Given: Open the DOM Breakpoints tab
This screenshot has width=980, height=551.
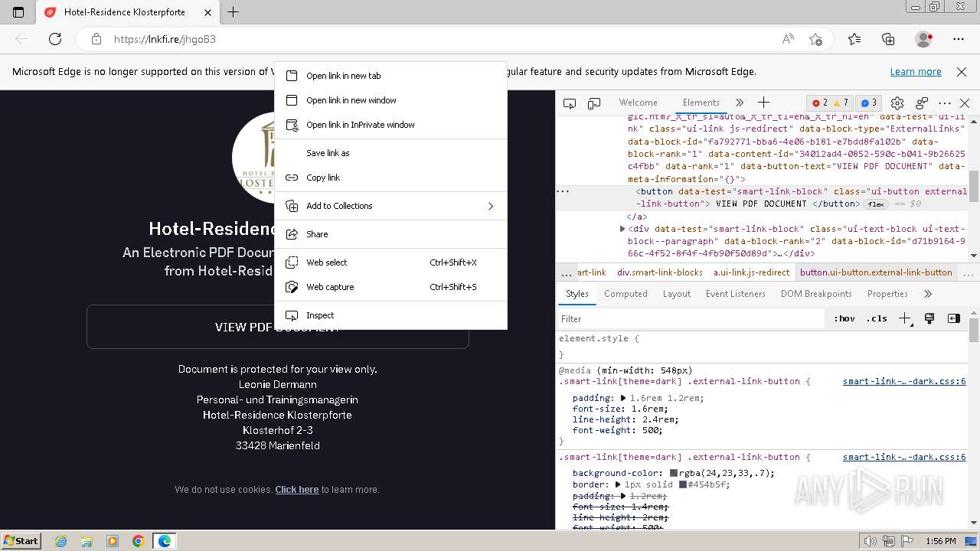Looking at the screenshot, I should (816, 294).
